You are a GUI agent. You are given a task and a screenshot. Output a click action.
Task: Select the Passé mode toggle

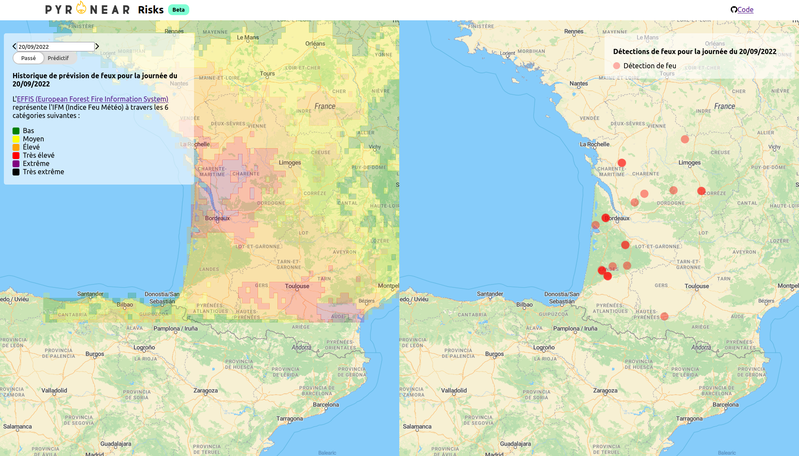pos(28,58)
